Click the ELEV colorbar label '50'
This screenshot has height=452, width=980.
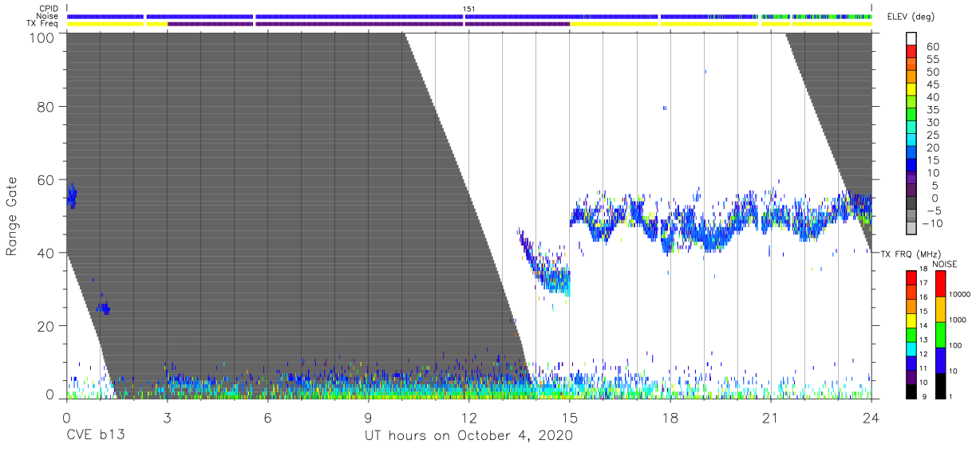(x=932, y=73)
